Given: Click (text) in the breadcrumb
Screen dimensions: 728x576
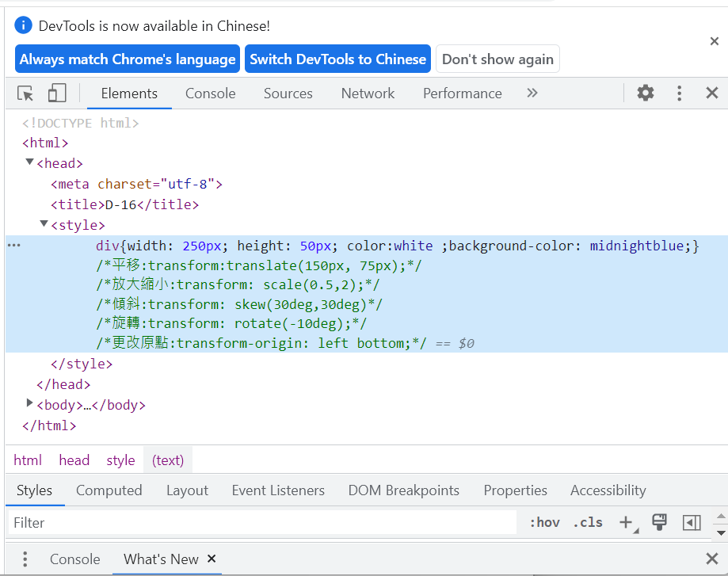Looking at the screenshot, I should click(168, 460).
